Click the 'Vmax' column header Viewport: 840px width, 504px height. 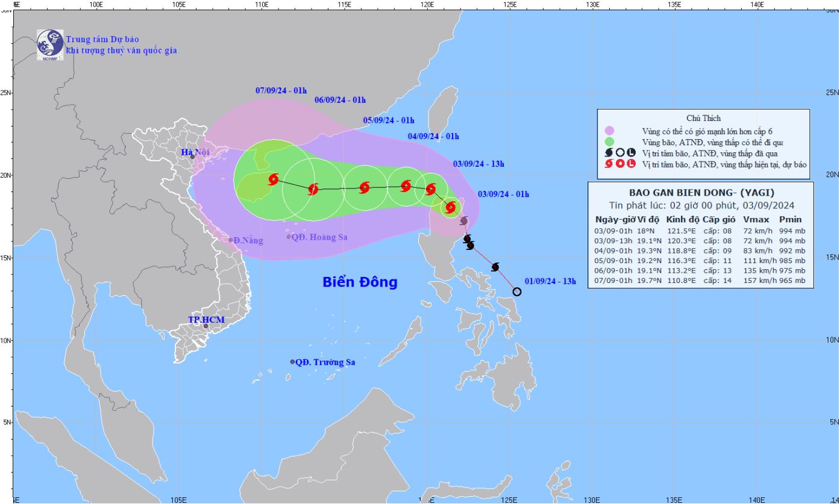click(x=756, y=219)
